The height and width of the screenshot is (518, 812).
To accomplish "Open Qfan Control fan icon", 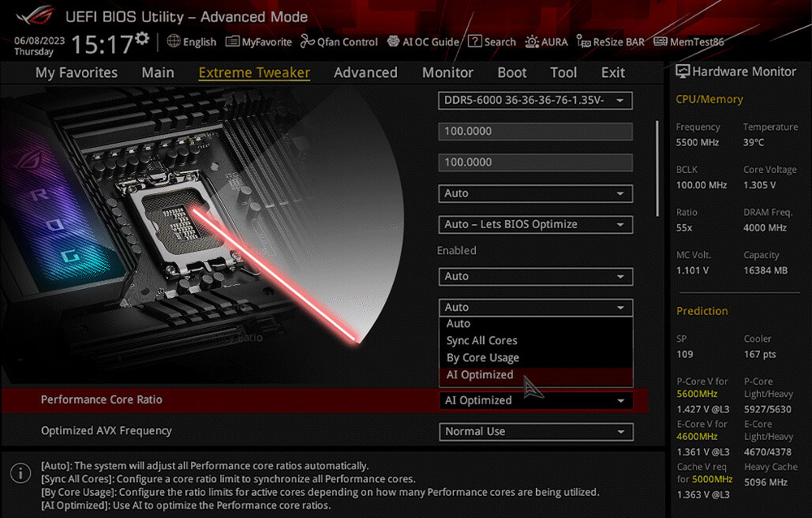I will pyautogui.click(x=307, y=41).
